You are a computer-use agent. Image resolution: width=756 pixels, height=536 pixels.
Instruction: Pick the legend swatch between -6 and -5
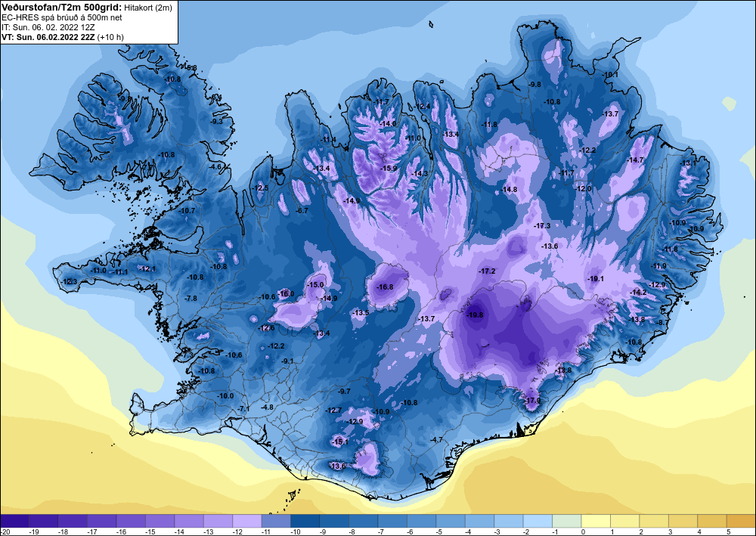pyautogui.click(x=421, y=521)
